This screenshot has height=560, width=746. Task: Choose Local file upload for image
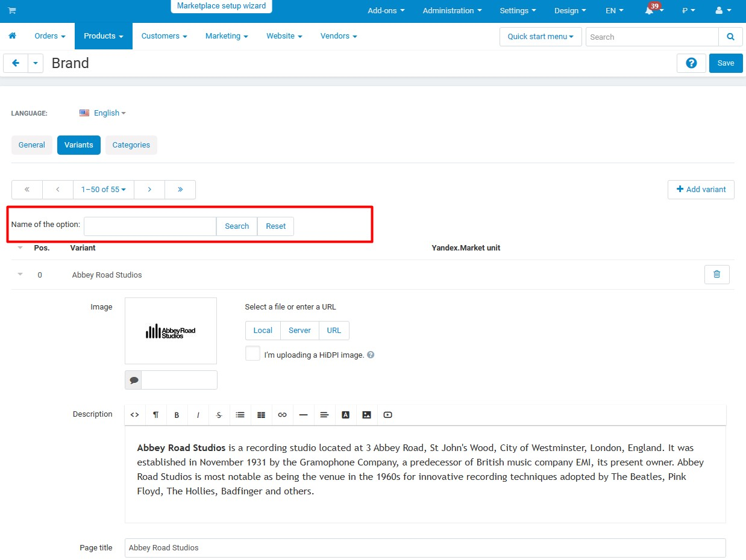(263, 331)
